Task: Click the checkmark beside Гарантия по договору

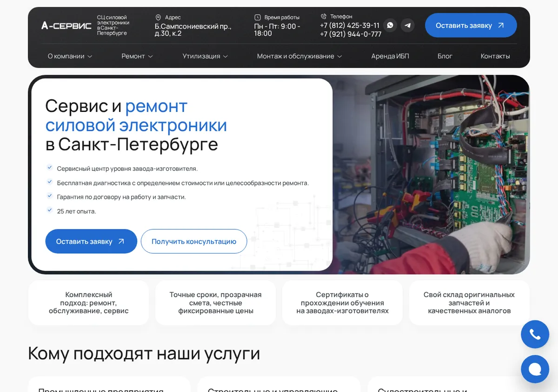Action: (x=49, y=196)
